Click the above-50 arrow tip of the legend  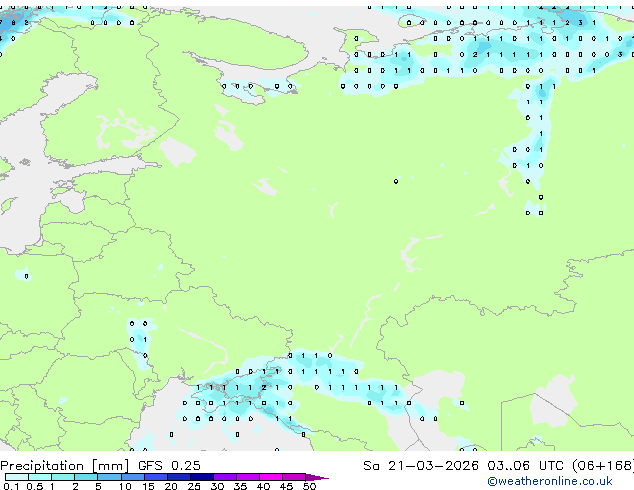click(x=317, y=477)
